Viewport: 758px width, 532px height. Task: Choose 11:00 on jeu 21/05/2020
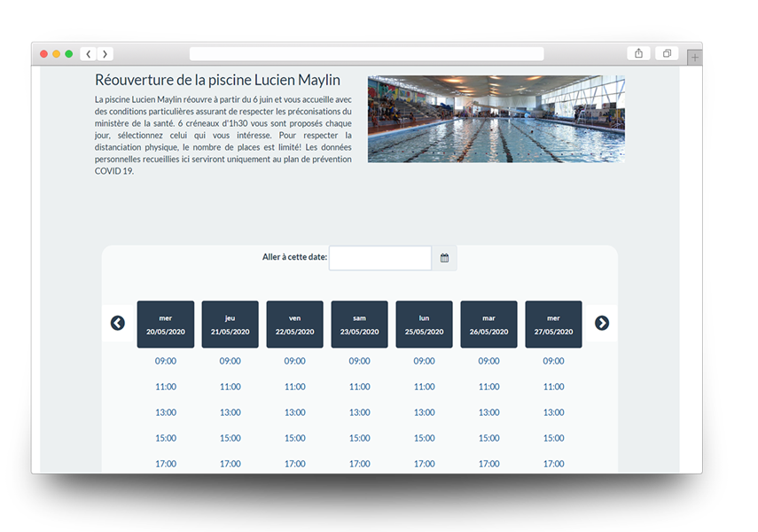point(231,387)
